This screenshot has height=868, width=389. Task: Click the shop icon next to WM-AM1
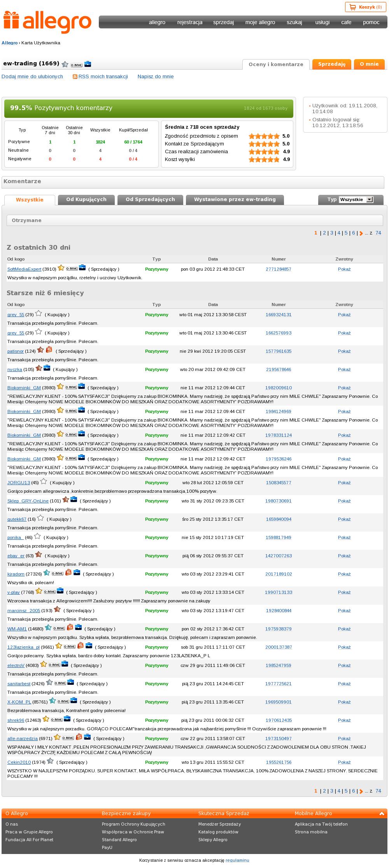[70, 627]
